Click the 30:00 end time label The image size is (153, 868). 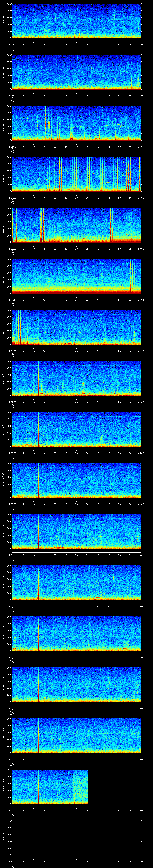coord(141,300)
